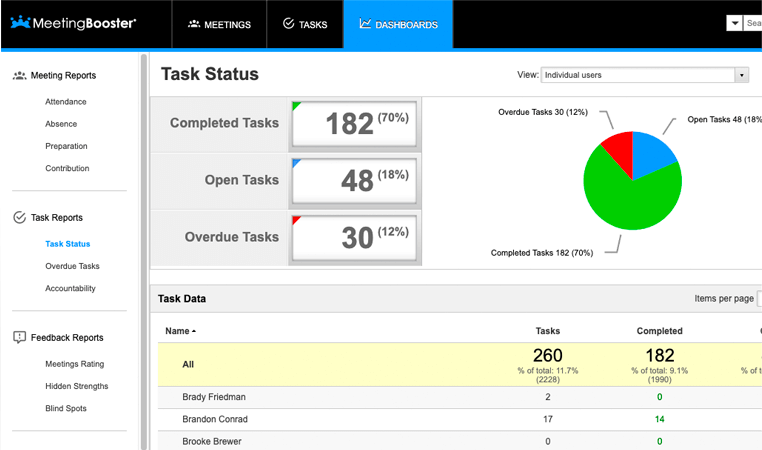Select the Attendance report link
The width and height of the screenshot is (762, 450).
point(66,102)
